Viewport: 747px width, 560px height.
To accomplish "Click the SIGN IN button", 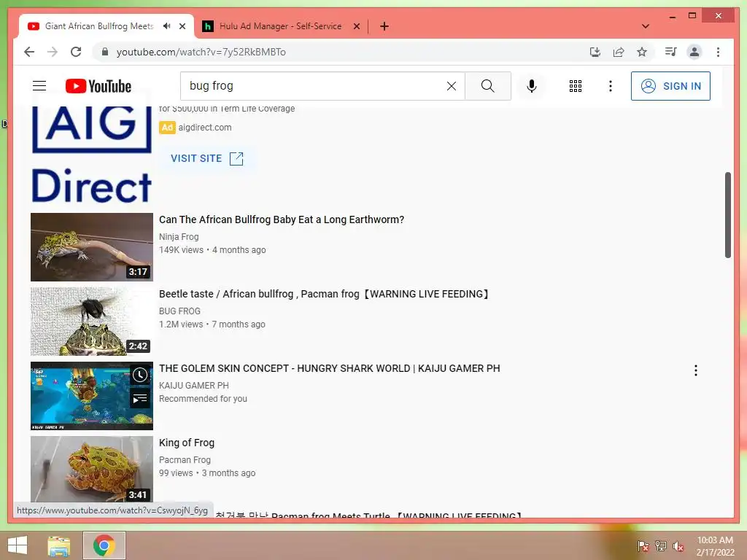I will (670, 86).
